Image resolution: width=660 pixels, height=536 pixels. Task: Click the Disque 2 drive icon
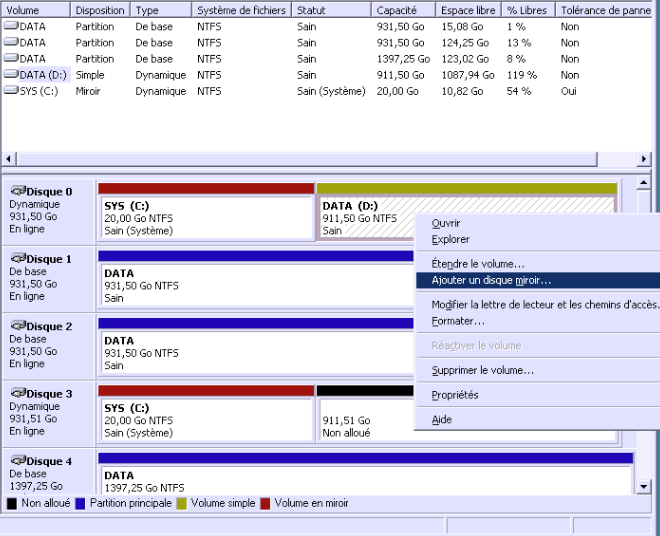(18, 326)
